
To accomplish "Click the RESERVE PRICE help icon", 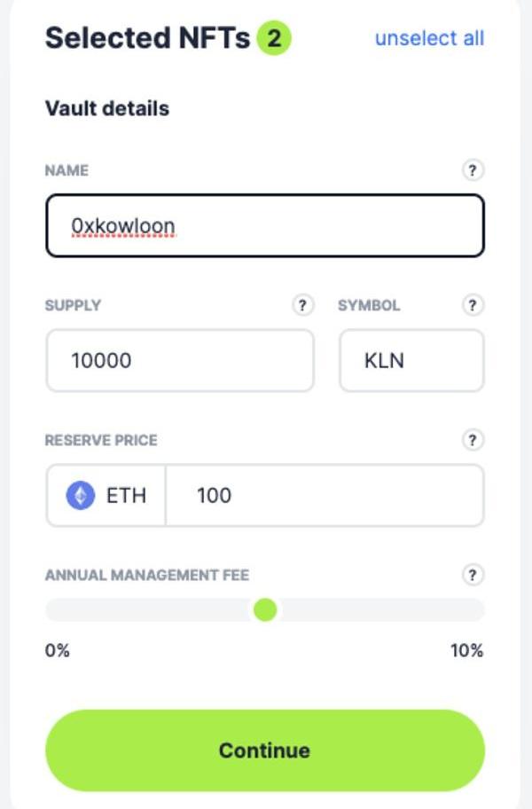I will (x=473, y=440).
